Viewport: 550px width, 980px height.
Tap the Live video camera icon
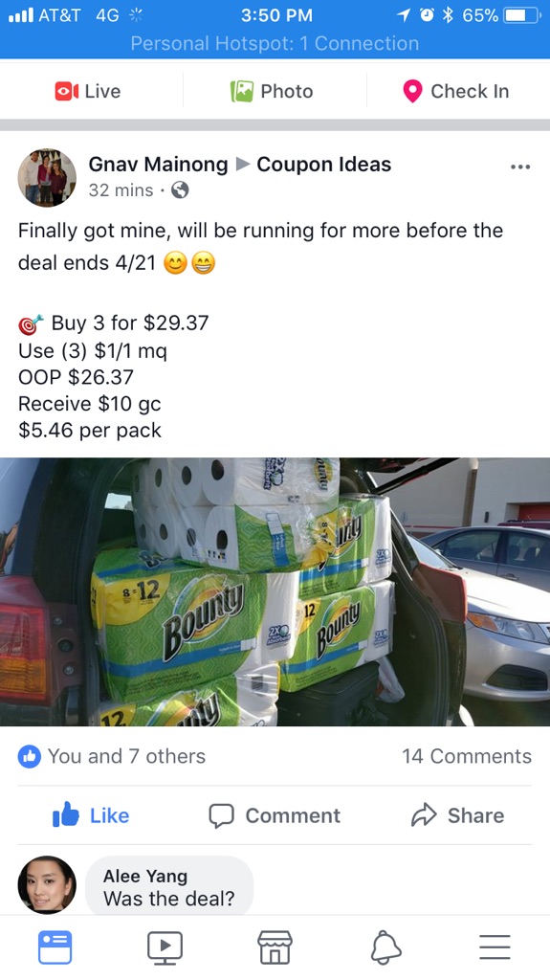pyautogui.click(x=66, y=91)
